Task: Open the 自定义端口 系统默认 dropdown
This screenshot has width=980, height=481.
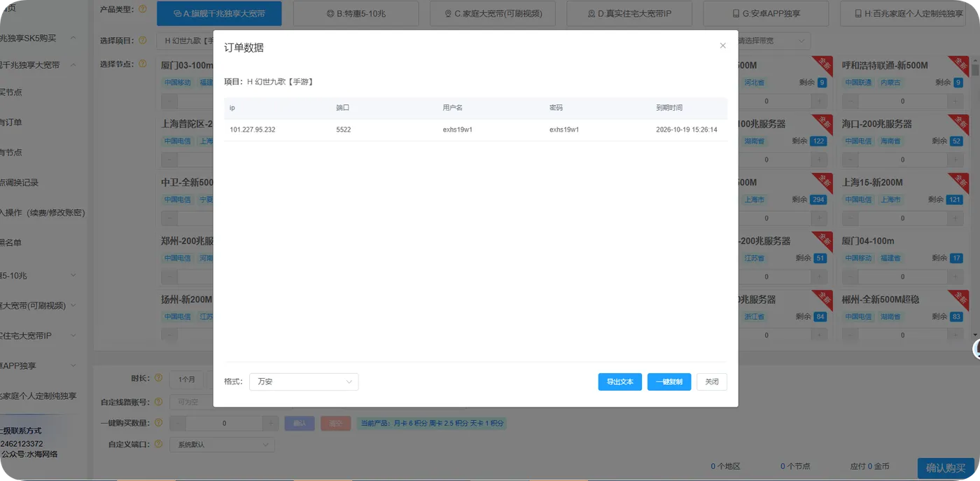Action: (222, 445)
